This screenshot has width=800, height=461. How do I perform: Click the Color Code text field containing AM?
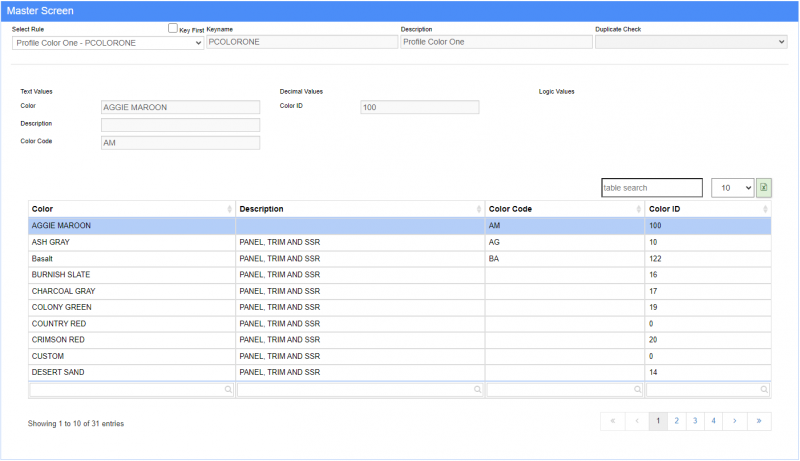point(180,143)
